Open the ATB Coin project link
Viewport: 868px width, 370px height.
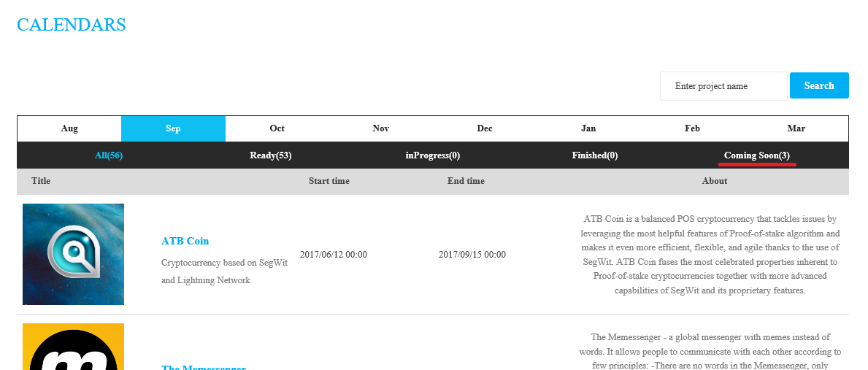[185, 241]
